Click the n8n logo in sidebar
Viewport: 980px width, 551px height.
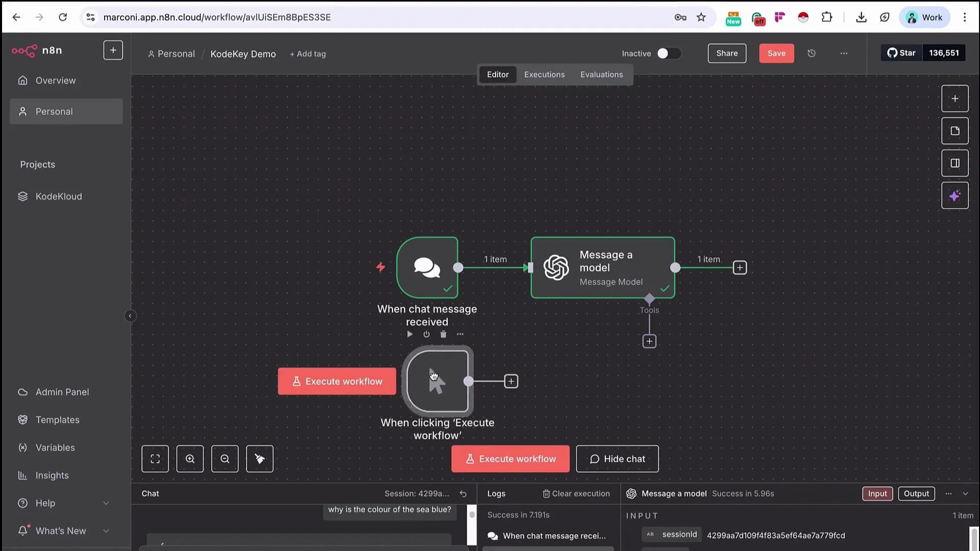(x=37, y=51)
